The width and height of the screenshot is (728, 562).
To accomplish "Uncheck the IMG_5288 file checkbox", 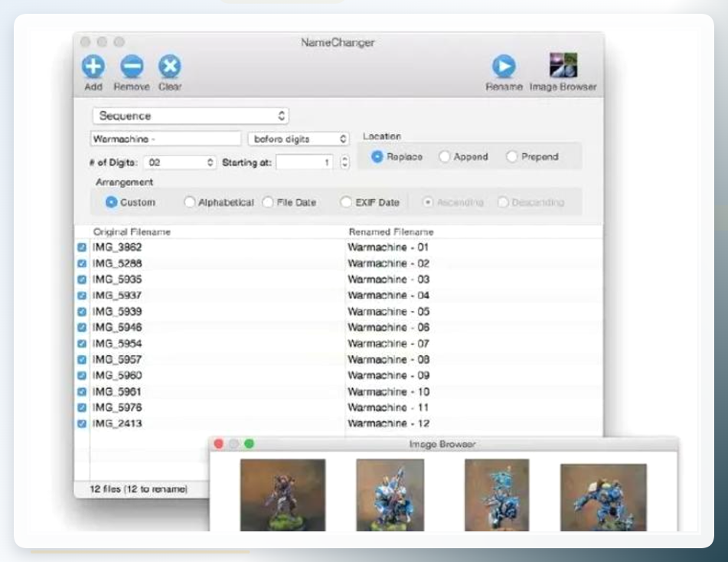I will point(82,263).
